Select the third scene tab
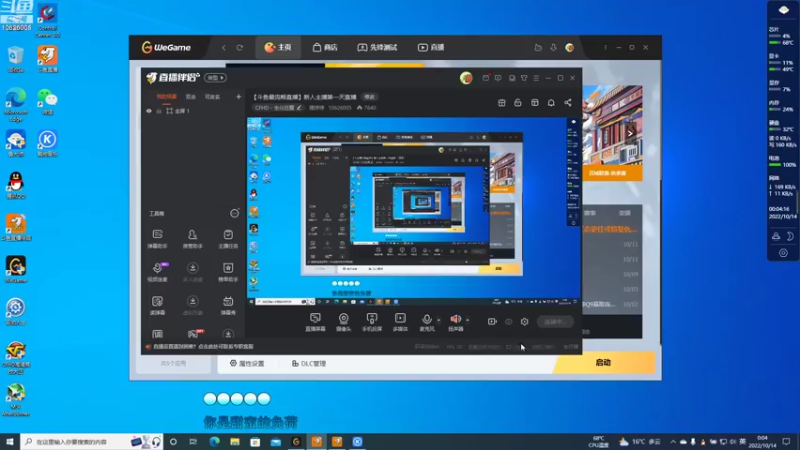This screenshot has width=800, height=450. [212, 96]
